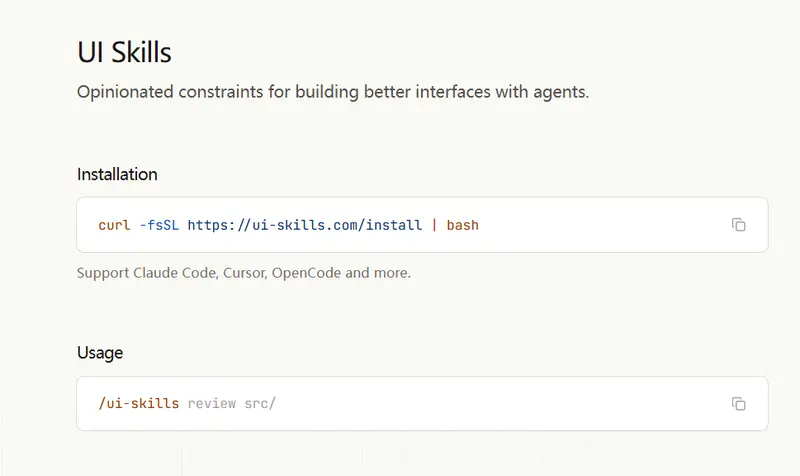Click the Installation section heading
This screenshot has height=476, width=800.
tap(117, 174)
